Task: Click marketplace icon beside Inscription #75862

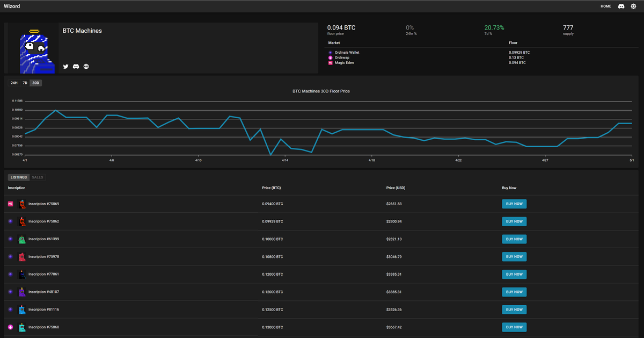Action: [x=10, y=221]
